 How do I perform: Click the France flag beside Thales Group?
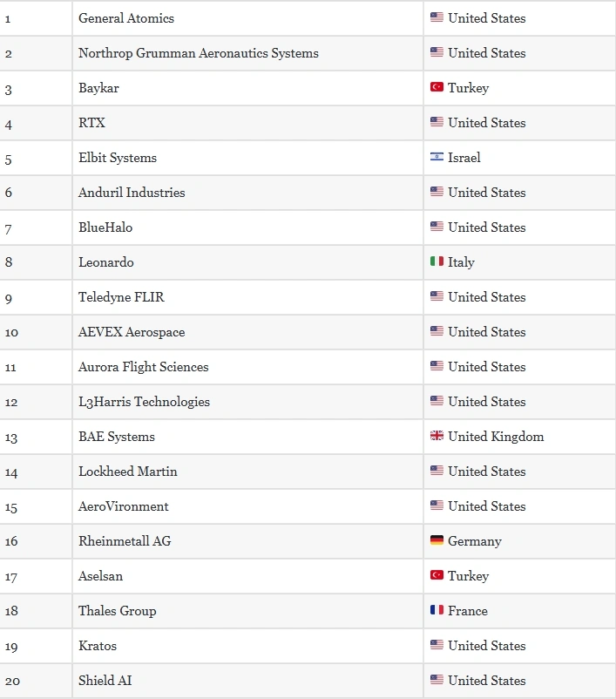click(x=437, y=610)
